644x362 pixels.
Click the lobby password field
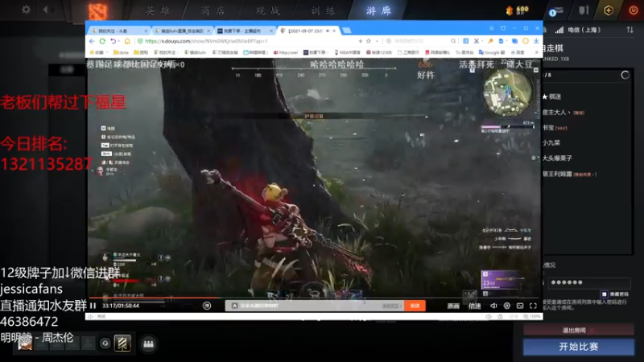coord(589,282)
